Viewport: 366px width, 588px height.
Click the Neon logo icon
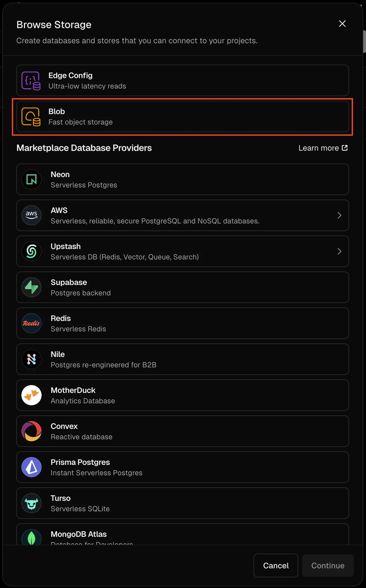(x=31, y=179)
